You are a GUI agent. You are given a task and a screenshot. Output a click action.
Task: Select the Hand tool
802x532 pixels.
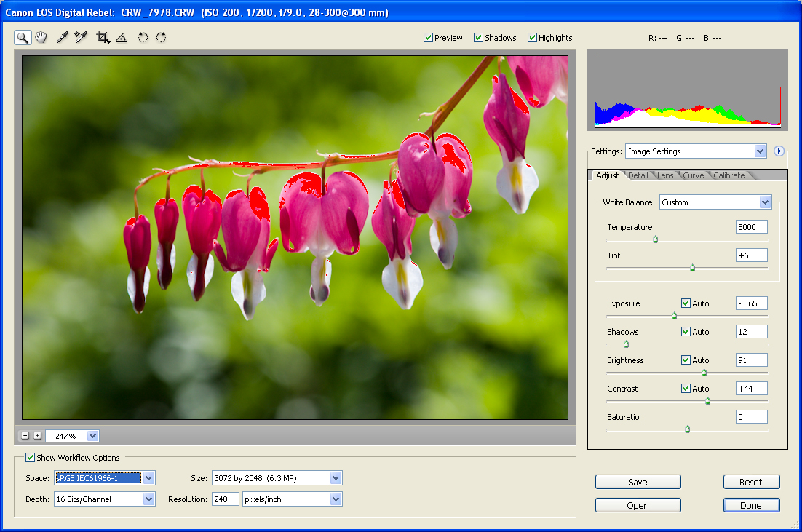coord(41,37)
